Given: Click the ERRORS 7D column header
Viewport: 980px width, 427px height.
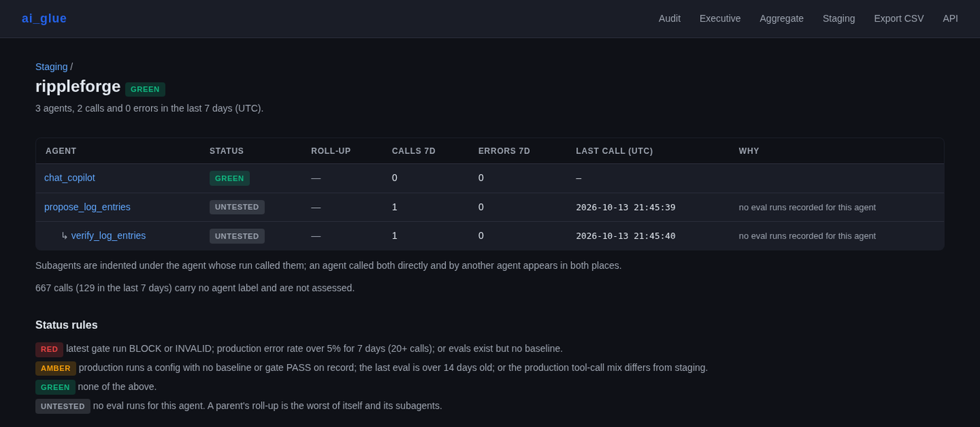Looking at the screenshot, I should [x=504, y=151].
